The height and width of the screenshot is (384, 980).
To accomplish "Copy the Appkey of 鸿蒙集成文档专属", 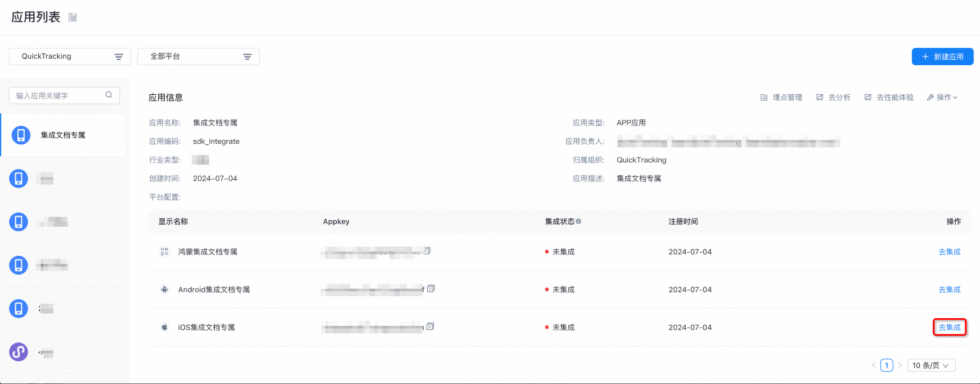I will (427, 250).
